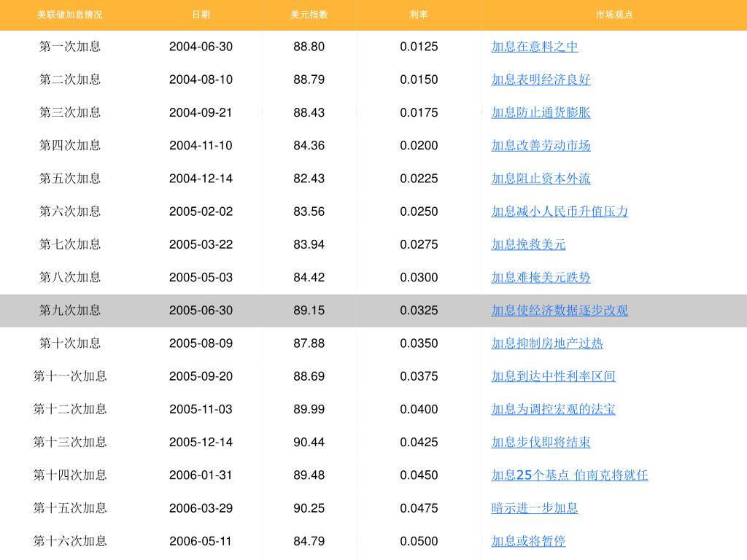Click the 美元指数 column header
The height and width of the screenshot is (560, 747).
point(309,15)
